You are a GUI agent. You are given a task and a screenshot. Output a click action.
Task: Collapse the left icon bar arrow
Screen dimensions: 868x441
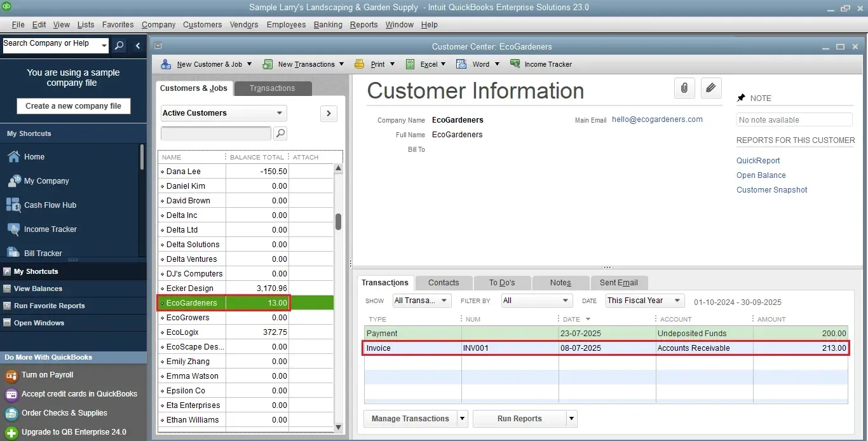138,46
